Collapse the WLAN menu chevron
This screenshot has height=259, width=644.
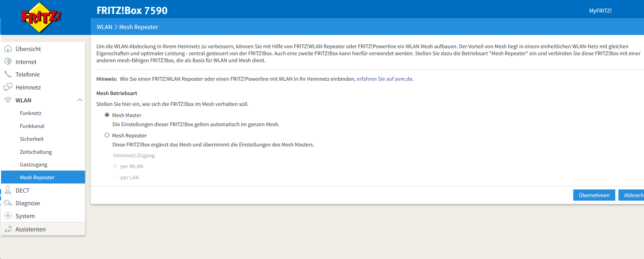tap(80, 100)
